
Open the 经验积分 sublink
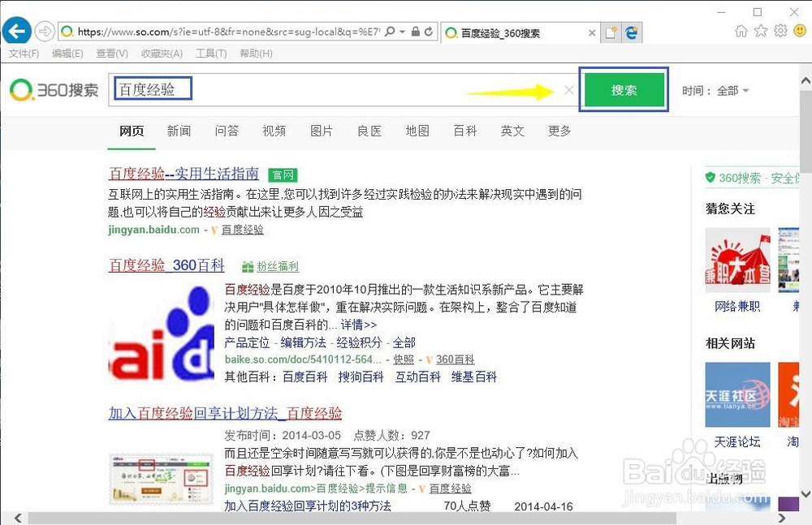(x=360, y=342)
